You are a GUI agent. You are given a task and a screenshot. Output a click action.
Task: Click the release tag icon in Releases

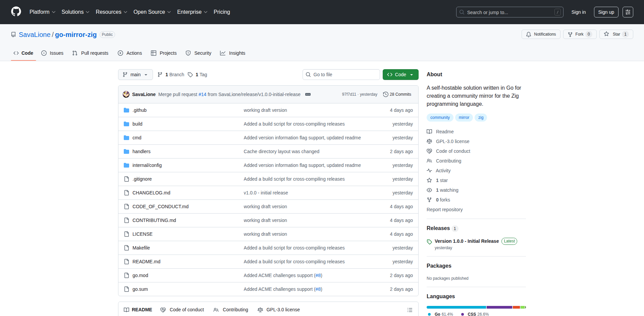click(x=429, y=242)
